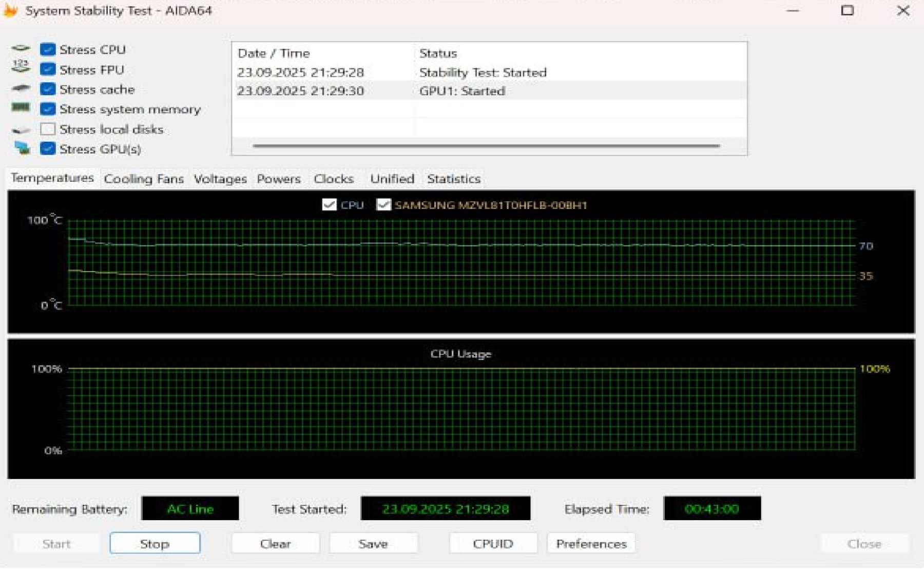Screen dimensions: 924x569
Task: Hide the SAMSUNG drive temperature line
Action: click(383, 205)
